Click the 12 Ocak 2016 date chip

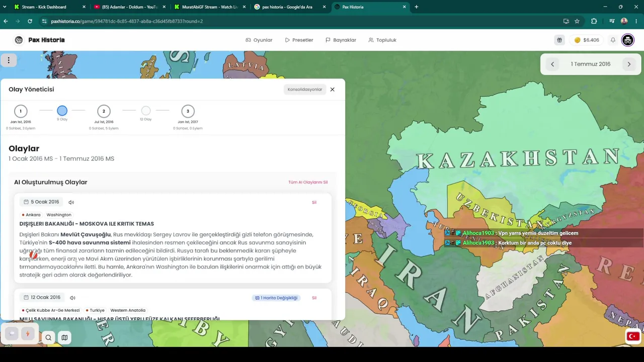[x=42, y=298]
